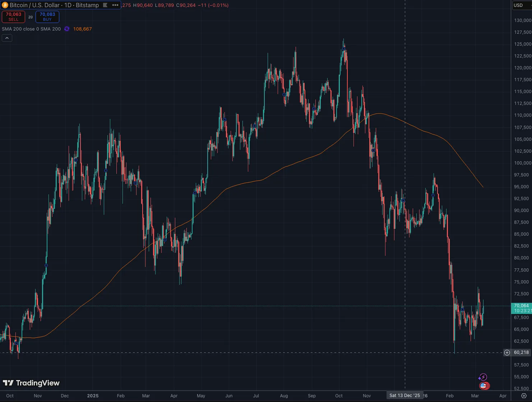Click the current price label 70,064
532x402 pixels.
coord(521,306)
